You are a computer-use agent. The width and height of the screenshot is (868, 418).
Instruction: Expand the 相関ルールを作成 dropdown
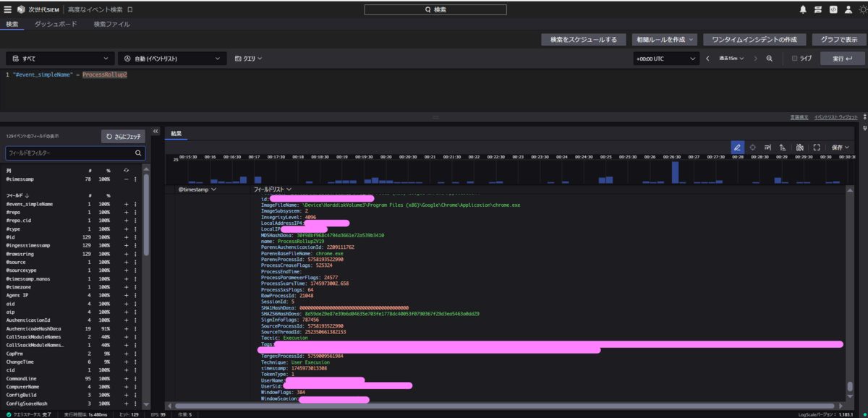point(664,39)
